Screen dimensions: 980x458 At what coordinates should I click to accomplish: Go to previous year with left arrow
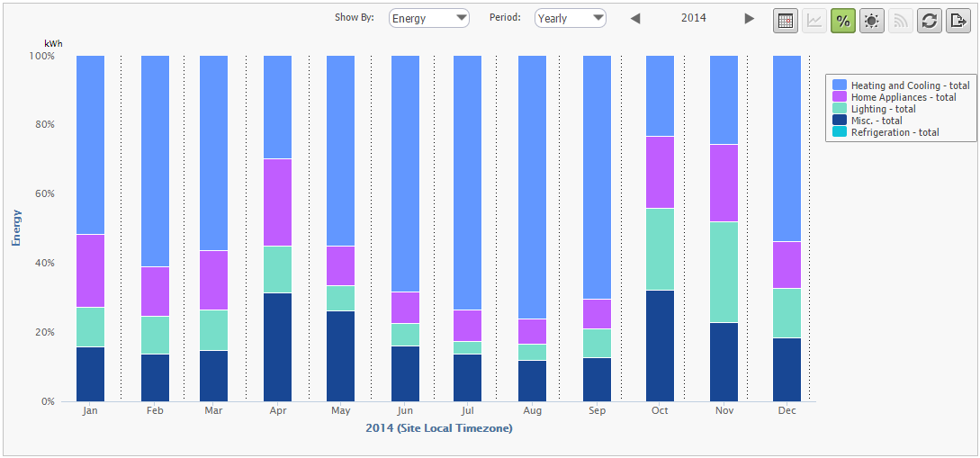(x=635, y=19)
